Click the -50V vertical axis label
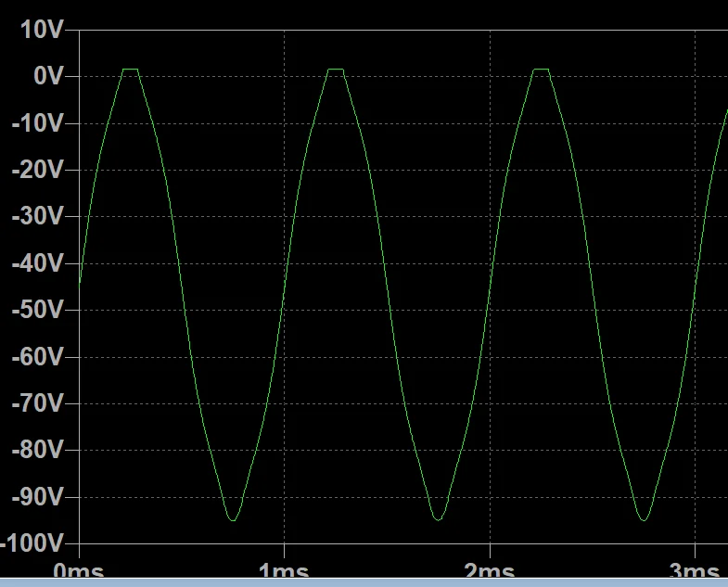This screenshot has height=587, width=728. point(39,310)
